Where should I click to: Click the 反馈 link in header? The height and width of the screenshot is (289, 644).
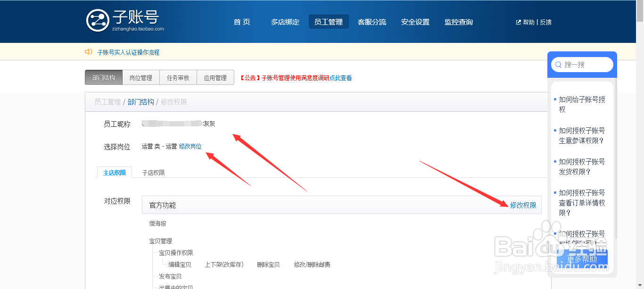(545, 22)
